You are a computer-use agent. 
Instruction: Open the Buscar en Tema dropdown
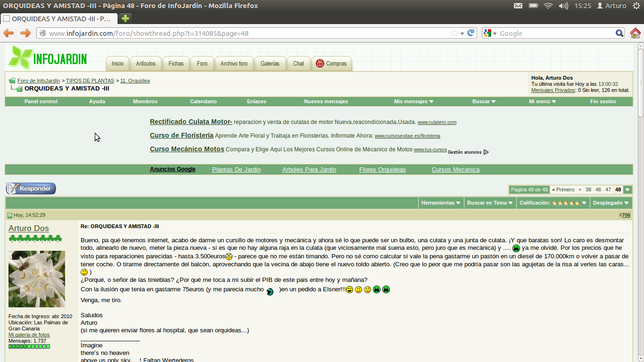tap(490, 203)
